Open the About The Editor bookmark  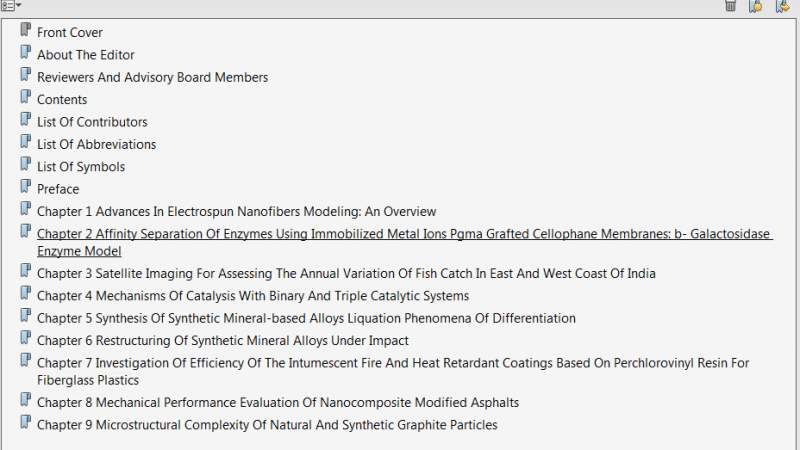86,55
